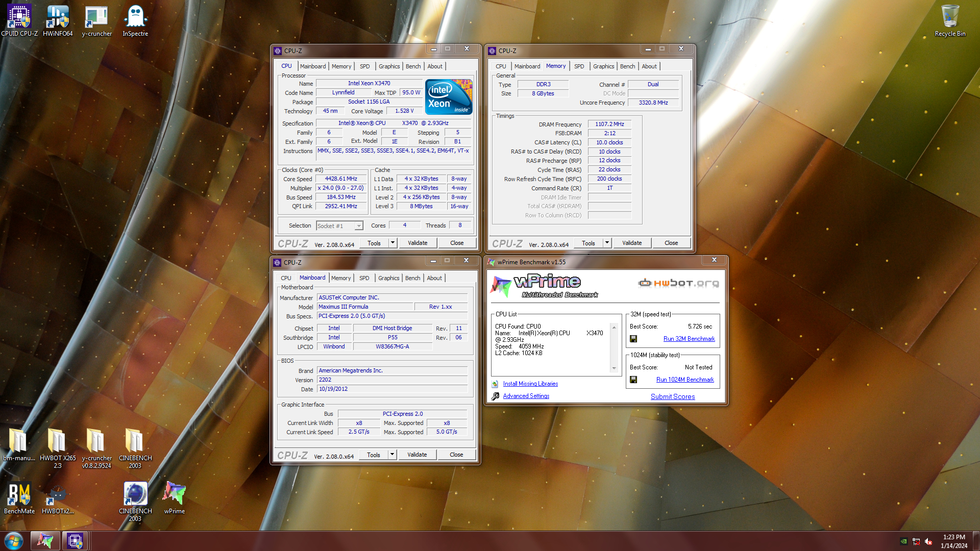This screenshot has height=551, width=980.
Task: Open the CPUID CPU-Z desktop shortcut
Action: coord(19,20)
